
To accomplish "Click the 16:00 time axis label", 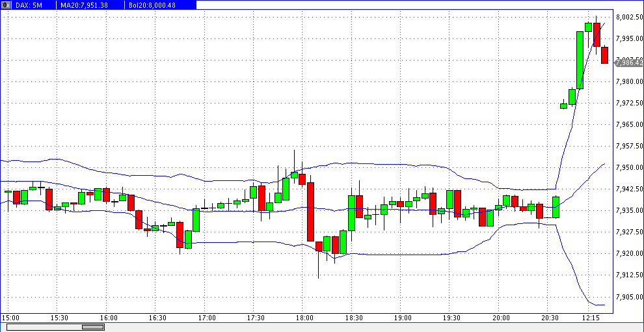I will pos(109,318).
